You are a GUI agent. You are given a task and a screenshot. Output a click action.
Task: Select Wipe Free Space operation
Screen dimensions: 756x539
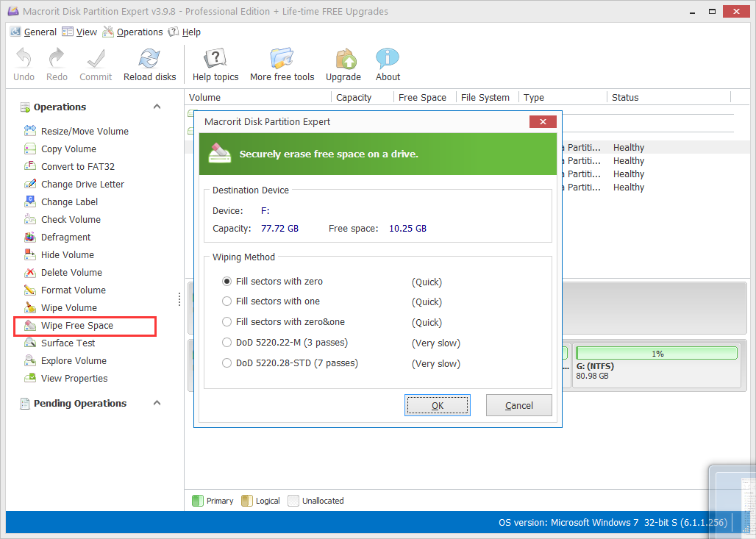pos(76,326)
